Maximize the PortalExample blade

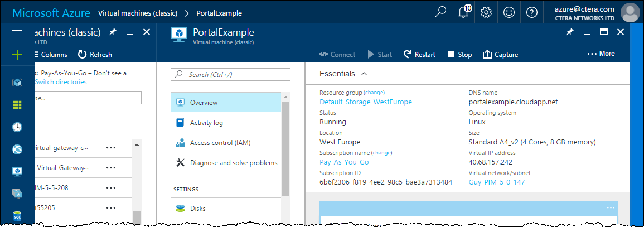604,32
